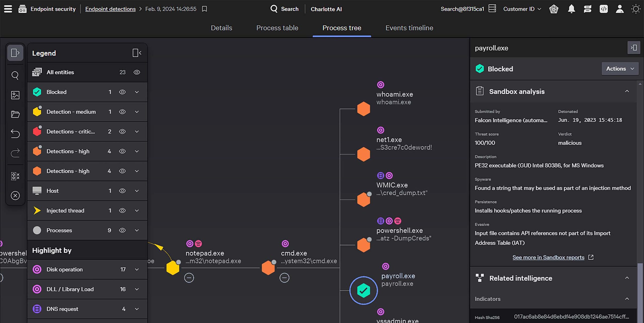Select the powershell.exe DumpCreds node
The width and height of the screenshot is (644, 323).
pyautogui.click(x=364, y=245)
